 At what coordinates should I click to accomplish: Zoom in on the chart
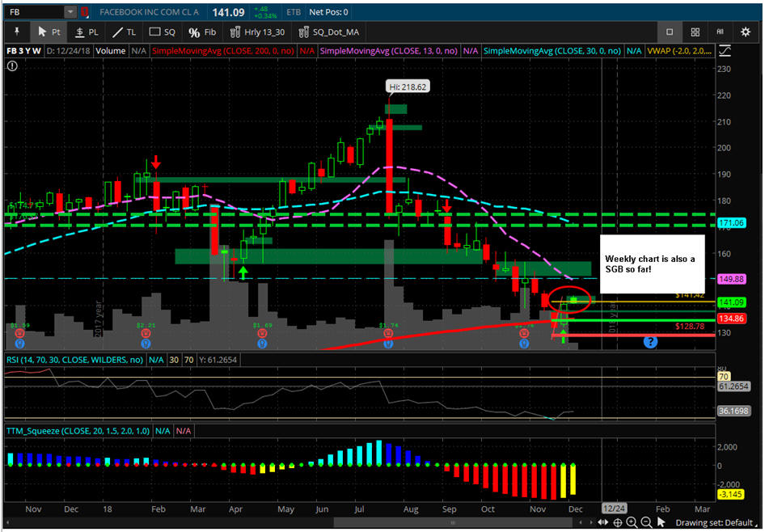[x=632, y=523]
